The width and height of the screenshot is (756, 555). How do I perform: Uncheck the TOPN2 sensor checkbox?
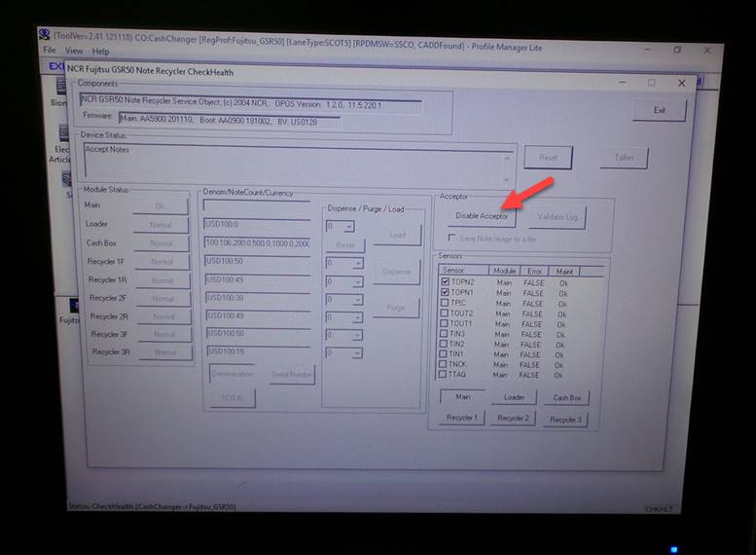[x=445, y=281]
